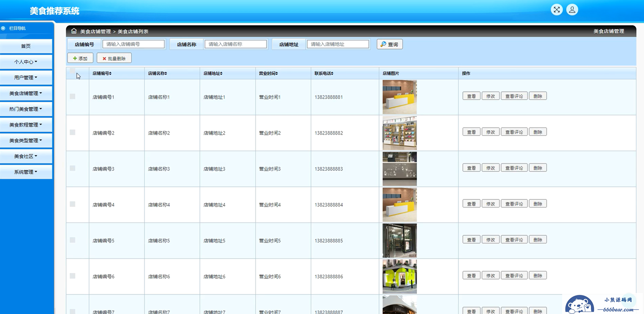The height and width of the screenshot is (314, 644).
Task: Check the row checkbox for 店铺编号2
Action: 72,132
